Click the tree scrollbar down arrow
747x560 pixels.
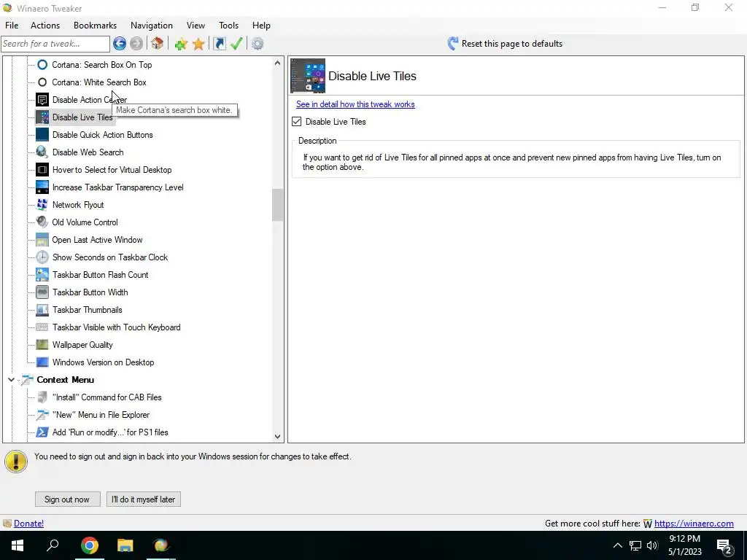point(278,436)
